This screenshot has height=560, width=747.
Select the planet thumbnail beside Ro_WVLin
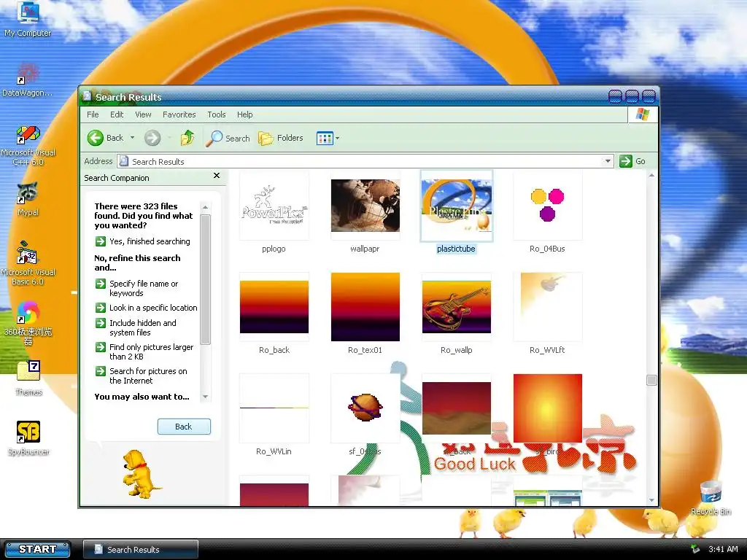pyautogui.click(x=365, y=408)
